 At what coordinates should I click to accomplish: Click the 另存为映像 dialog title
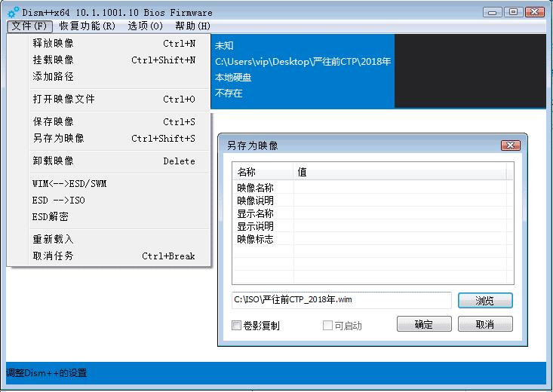(253, 145)
